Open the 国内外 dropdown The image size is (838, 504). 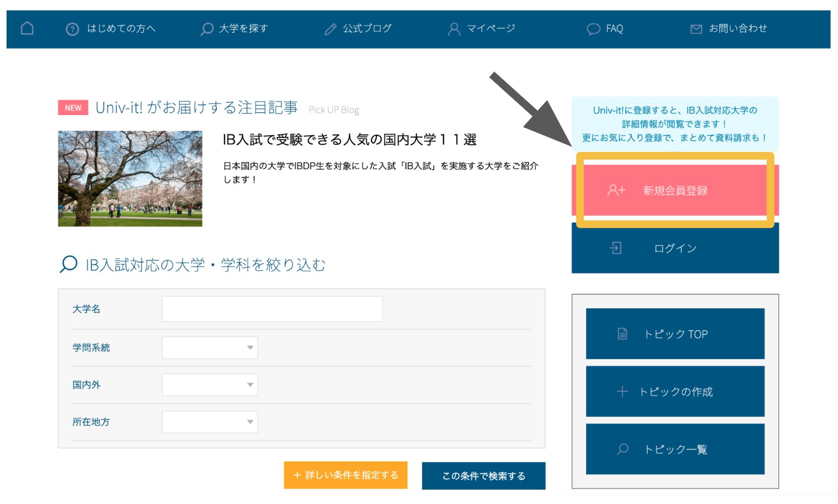(209, 385)
